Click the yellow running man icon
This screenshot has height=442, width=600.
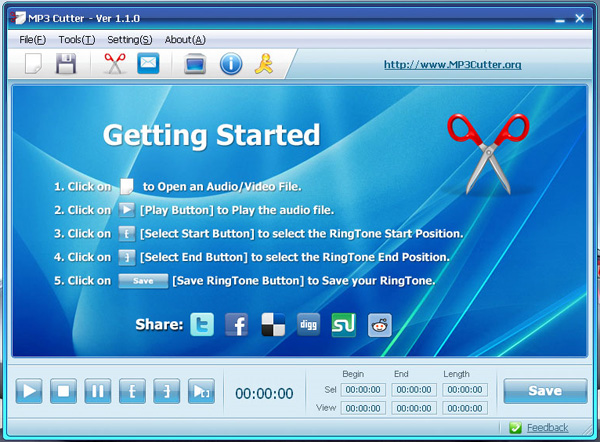264,64
